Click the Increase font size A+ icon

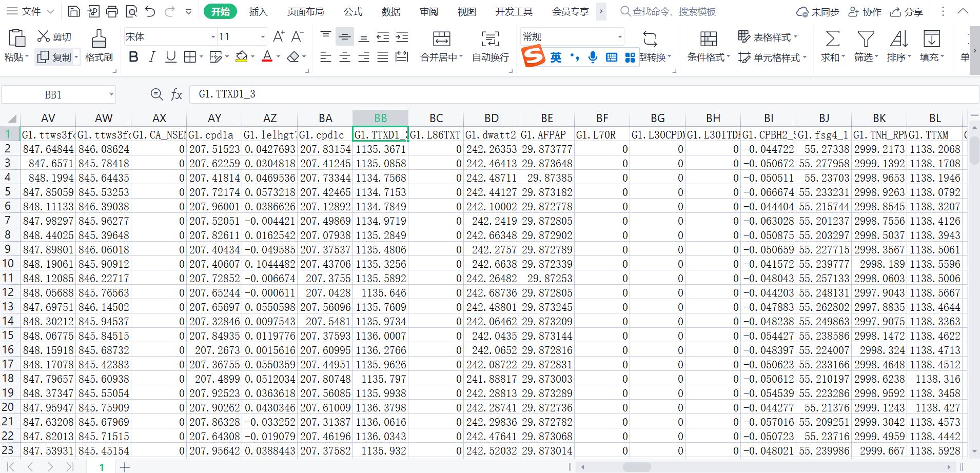tap(279, 36)
